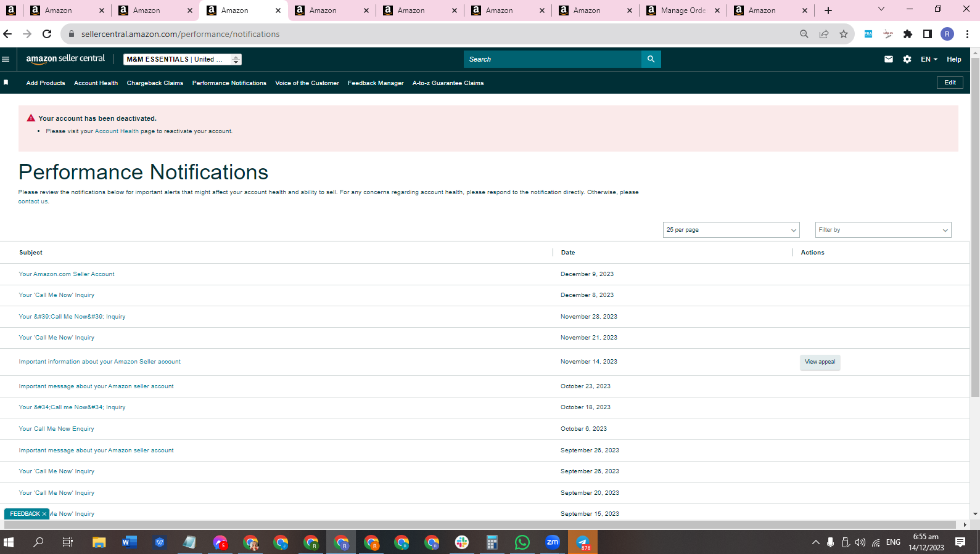The width and height of the screenshot is (980, 554).
Task: Click the zoom magnifier in the address bar
Action: [804, 34]
